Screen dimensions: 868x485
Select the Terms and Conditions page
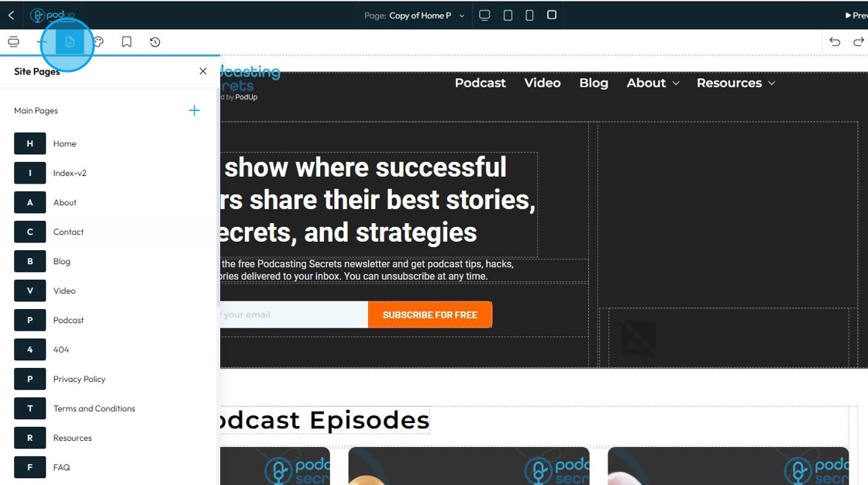[x=94, y=408]
